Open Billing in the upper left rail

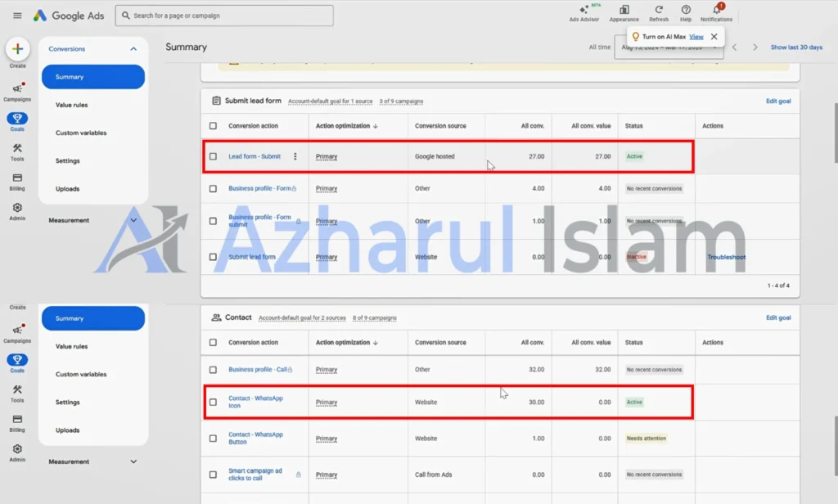pos(17,182)
